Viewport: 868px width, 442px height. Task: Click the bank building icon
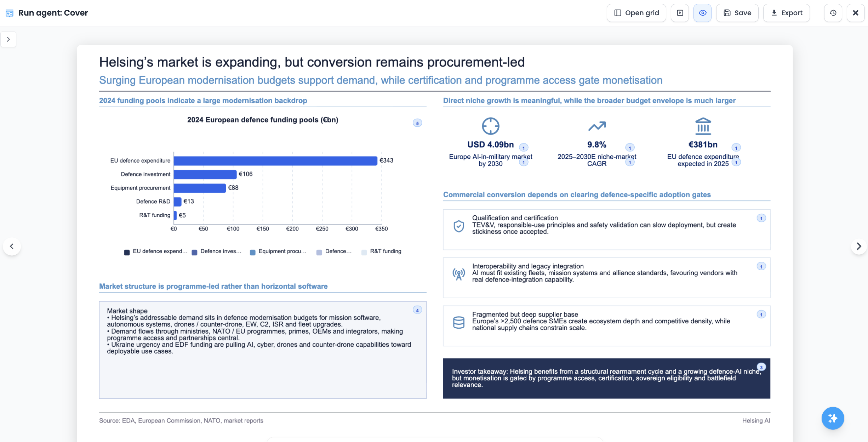[703, 126]
